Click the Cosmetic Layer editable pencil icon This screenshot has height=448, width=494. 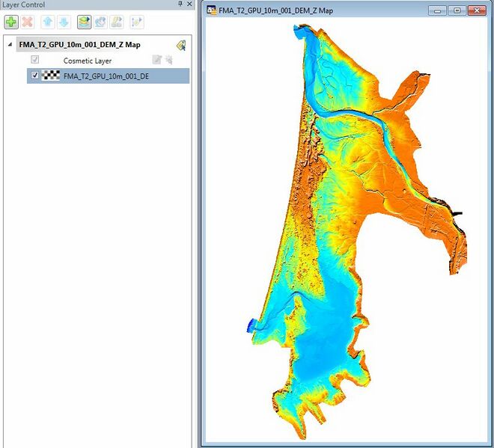point(156,60)
